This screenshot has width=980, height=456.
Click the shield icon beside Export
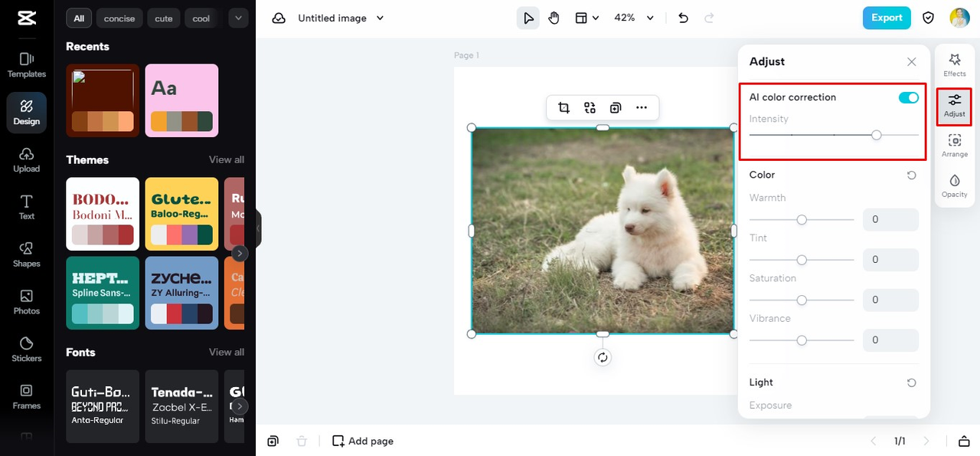(x=928, y=18)
